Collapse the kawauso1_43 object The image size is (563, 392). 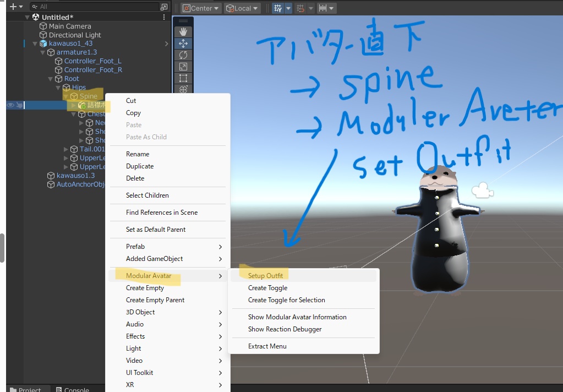35,43
